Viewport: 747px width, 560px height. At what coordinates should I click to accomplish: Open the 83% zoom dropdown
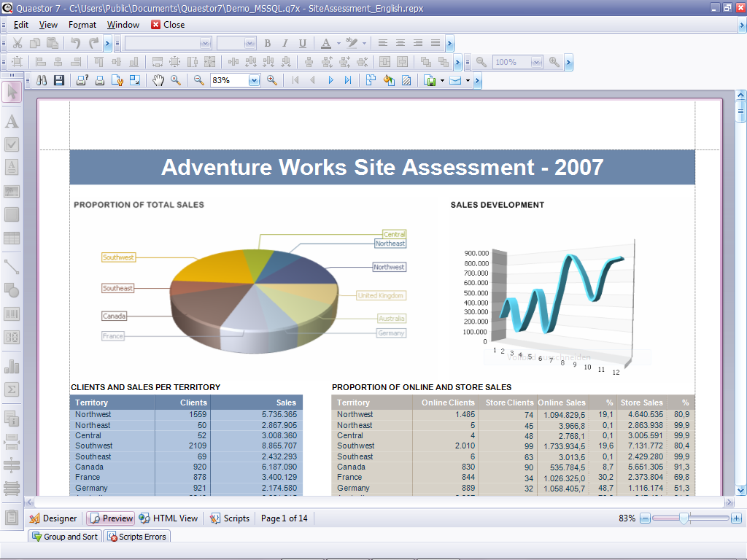tap(254, 80)
